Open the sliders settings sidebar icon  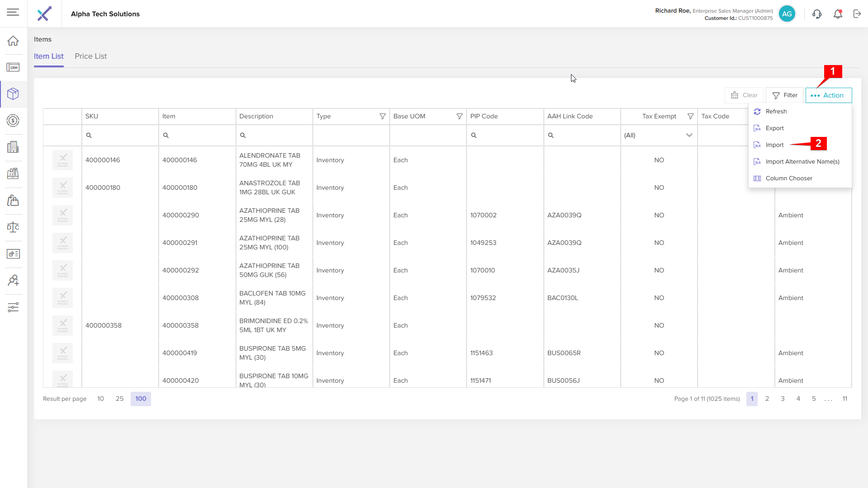coord(13,307)
